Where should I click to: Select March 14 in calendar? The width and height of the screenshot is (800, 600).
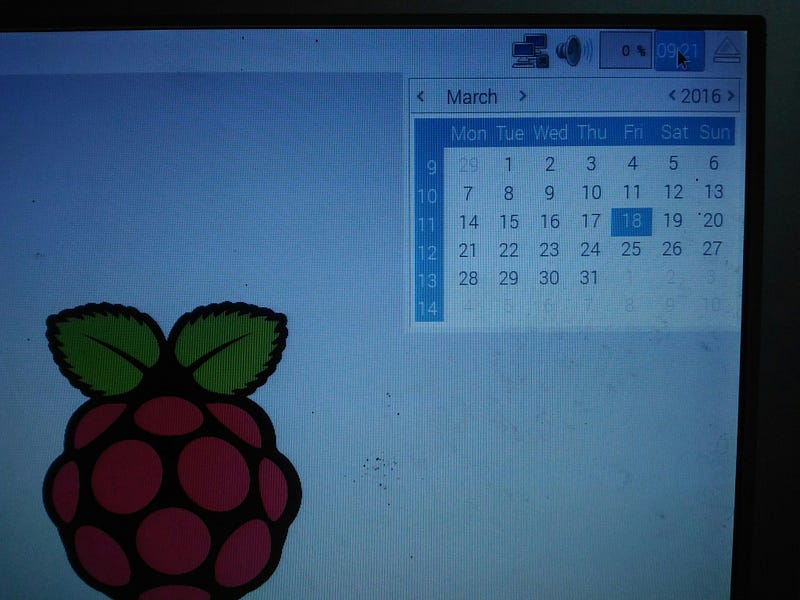468,222
